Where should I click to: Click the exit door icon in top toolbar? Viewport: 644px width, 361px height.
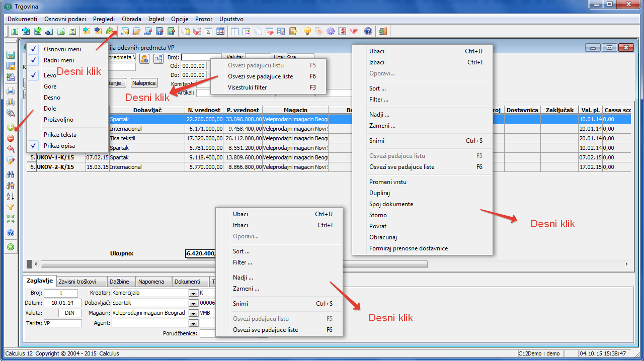[383, 31]
